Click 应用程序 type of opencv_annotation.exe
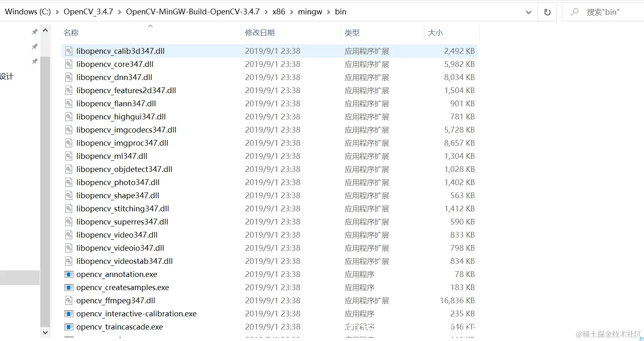The height and width of the screenshot is (341, 644). (x=360, y=274)
